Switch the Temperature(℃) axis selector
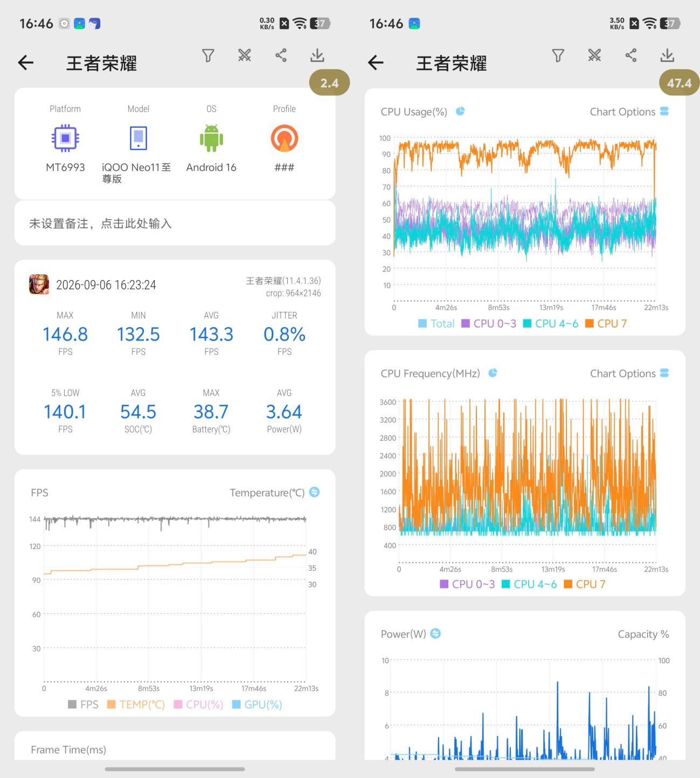The height and width of the screenshot is (778, 700). (x=315, y=492)
